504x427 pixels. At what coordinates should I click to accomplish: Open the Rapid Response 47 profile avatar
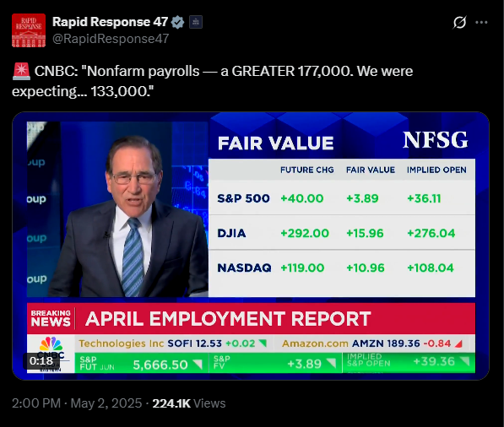pyautogui.click(x=29, y=30)
